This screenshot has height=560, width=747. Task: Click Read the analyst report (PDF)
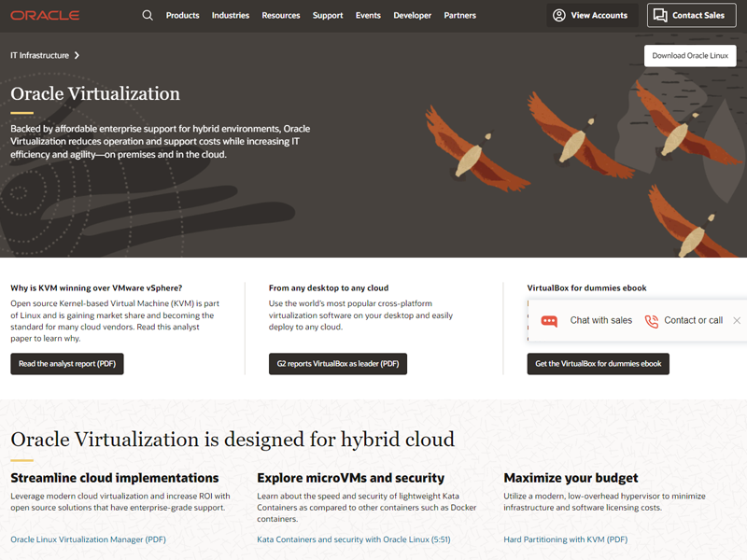point(67,364)
